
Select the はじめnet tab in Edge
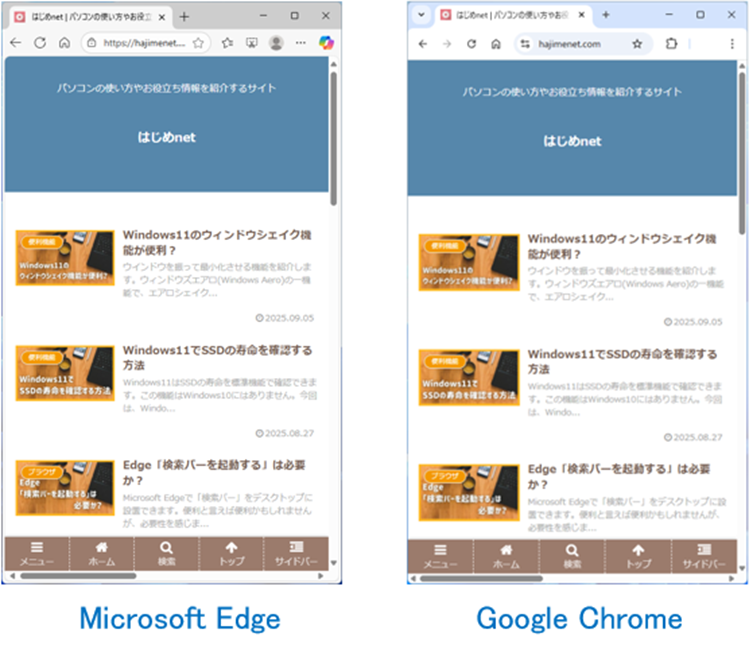(91, 17)
